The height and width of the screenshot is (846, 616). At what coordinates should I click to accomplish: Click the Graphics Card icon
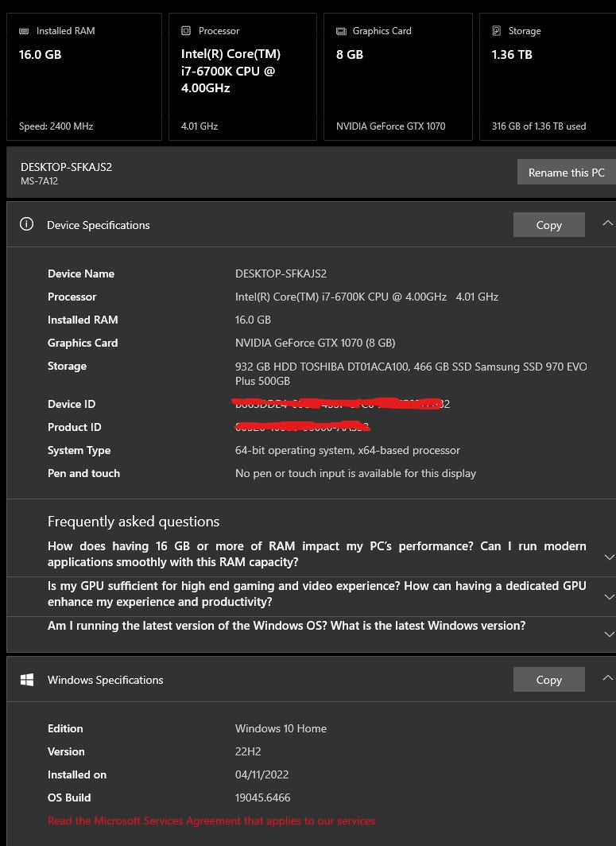tap(341, 31)
